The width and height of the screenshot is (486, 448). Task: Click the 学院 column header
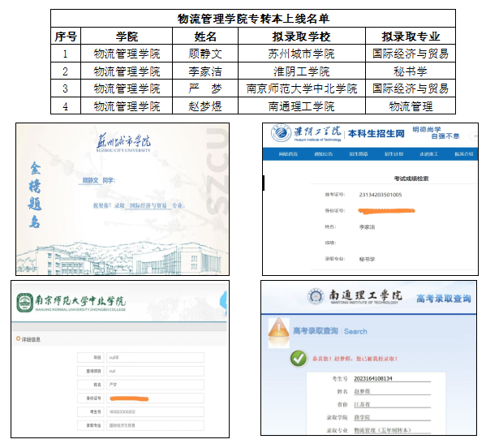click(x=127, y=37)
